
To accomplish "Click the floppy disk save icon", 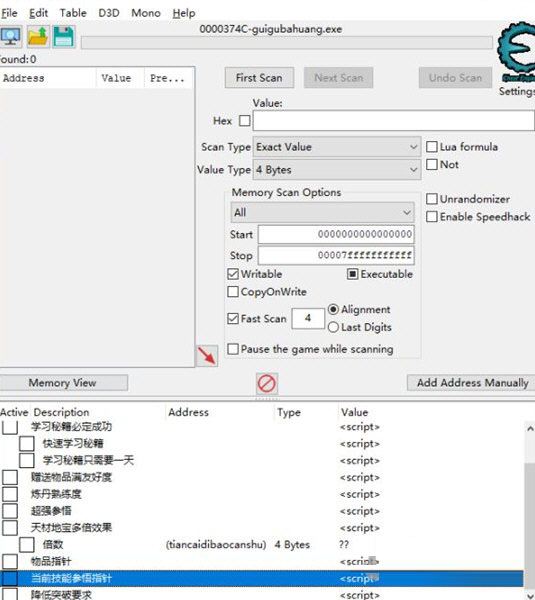I will pos(64,37).
